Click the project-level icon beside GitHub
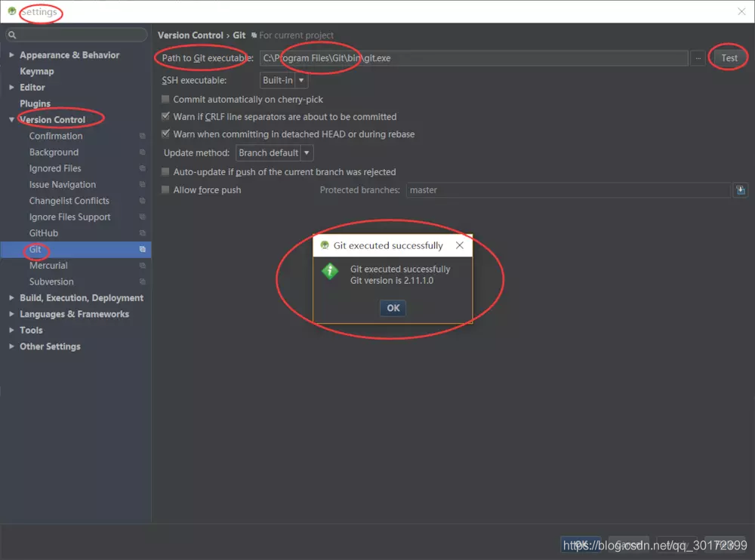 pyautogui.click(x=142, y=233)
